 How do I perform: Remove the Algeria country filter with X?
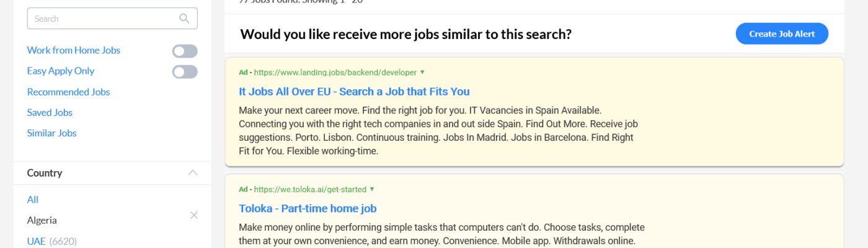[193, 215]
